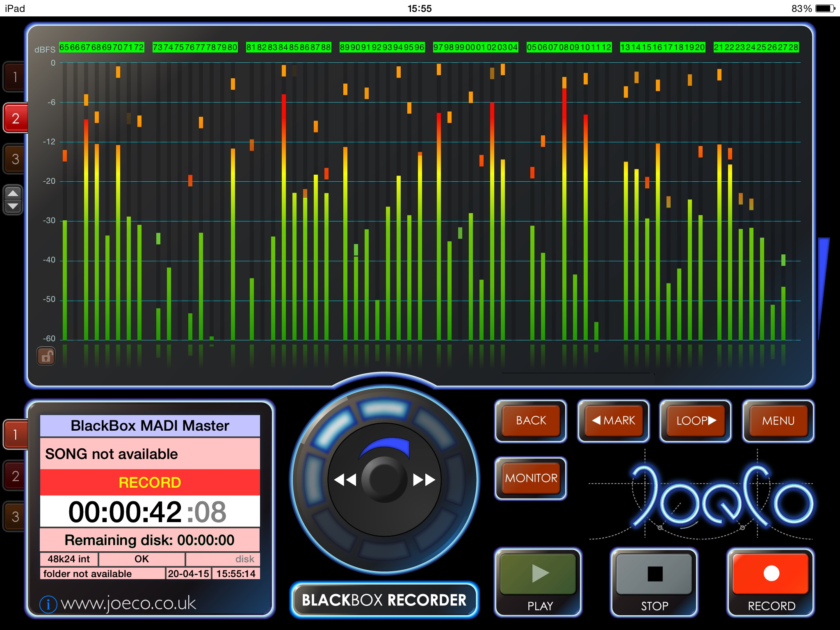Select channel group 81-88 label
Image resolution: width=840 pixels, height=630 pixels.
click(x=289, y=48)
